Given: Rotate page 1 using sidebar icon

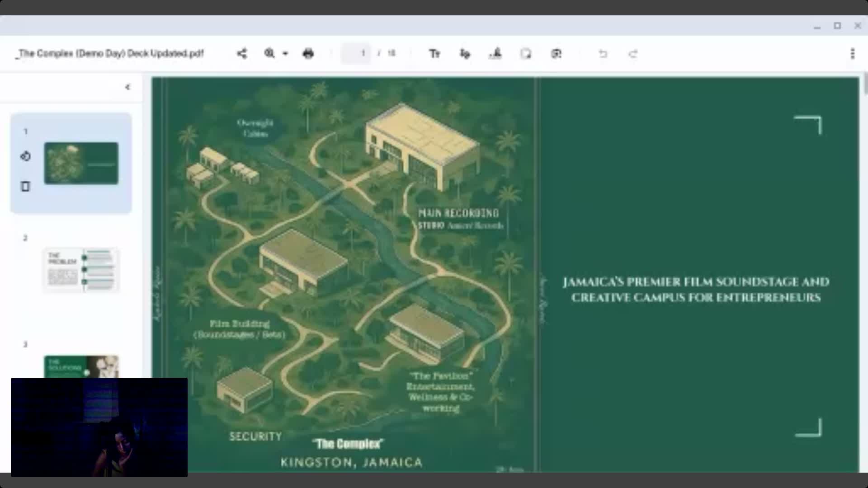Looking at the screenshot, I should click(x=25, y=156).
